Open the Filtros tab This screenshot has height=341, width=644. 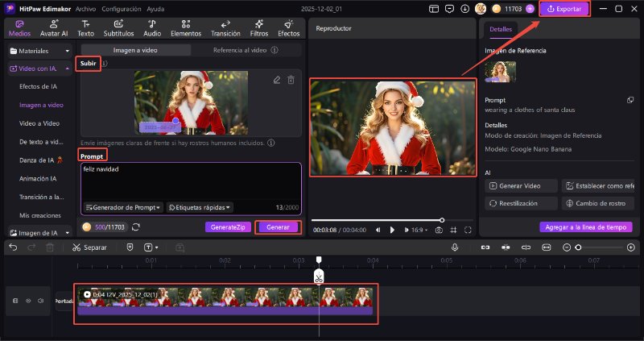pyautogui.click(x=258, y=28)
